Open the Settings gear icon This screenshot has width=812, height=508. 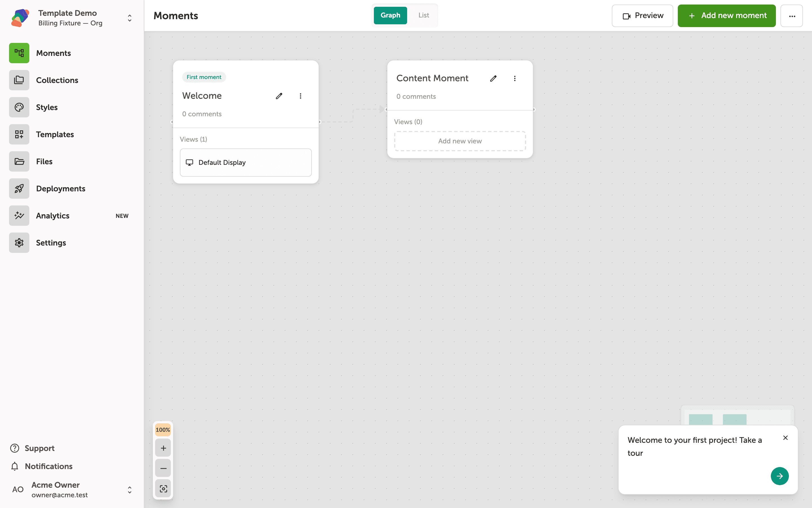pos(19,243)
